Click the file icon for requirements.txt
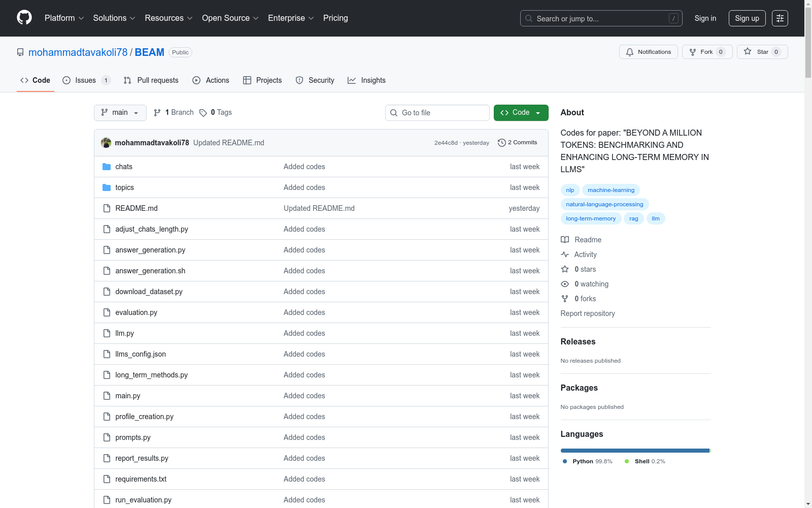This screenshot has width=812, height=508. pyautogui.click(x=107, y=479)
